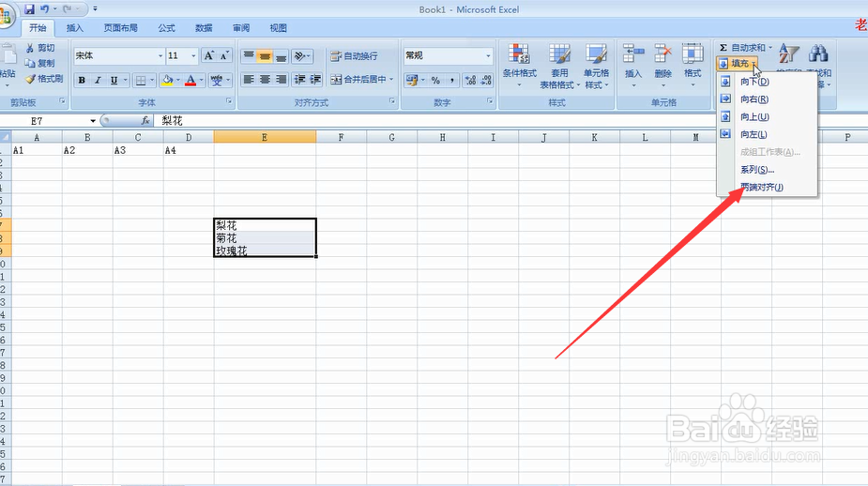
Task: Click the Format Painter (格式刷) icon
Action: coord(30,79)
